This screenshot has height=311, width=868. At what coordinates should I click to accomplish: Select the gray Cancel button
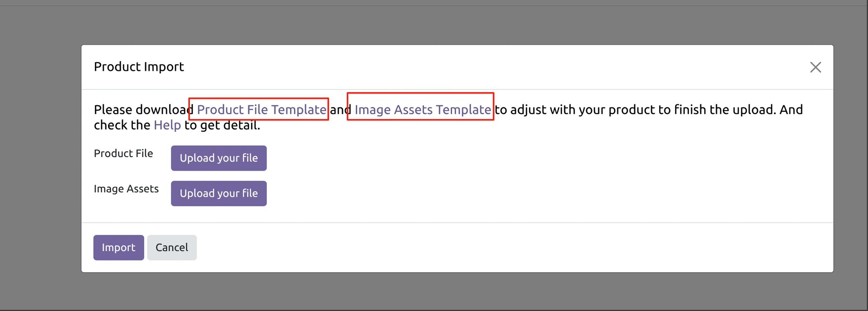(172, 247)
